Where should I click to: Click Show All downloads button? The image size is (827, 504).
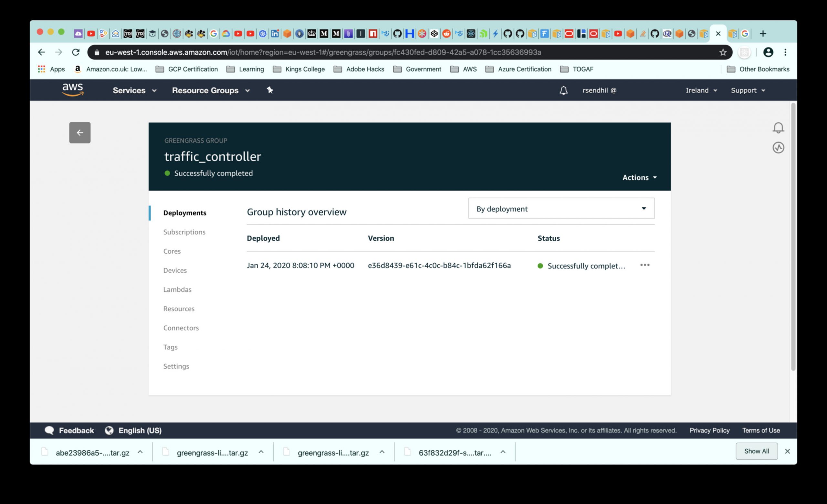(756, 451)
